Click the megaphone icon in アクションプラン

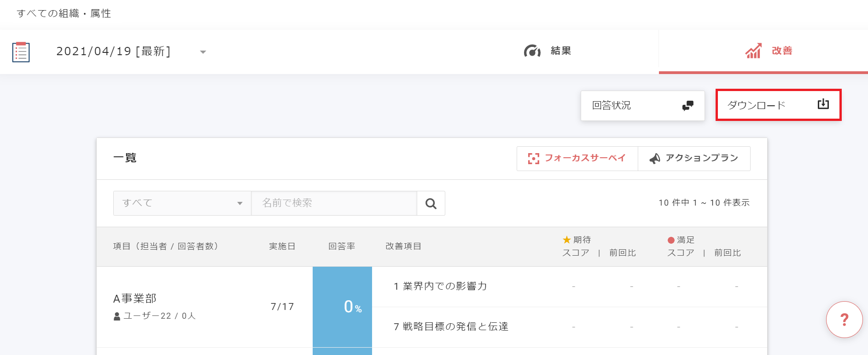tap(654, 159)
